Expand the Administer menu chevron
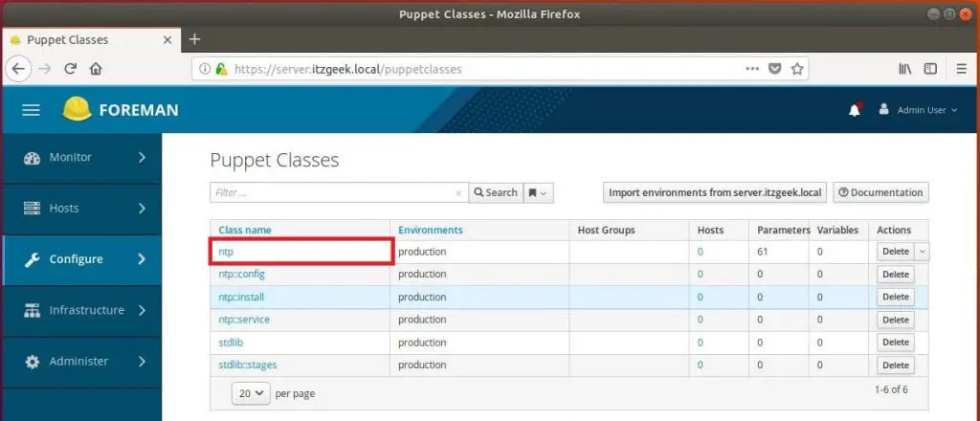 (142, 361)
